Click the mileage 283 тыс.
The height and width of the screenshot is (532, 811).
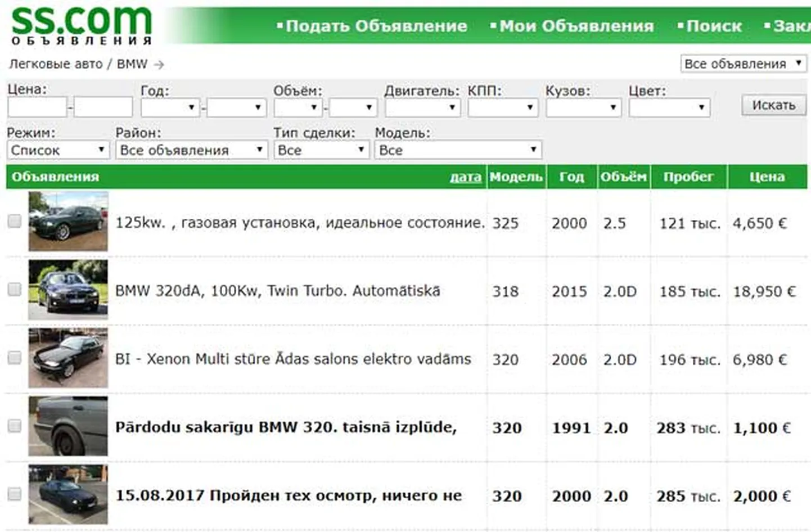point(688,428)
